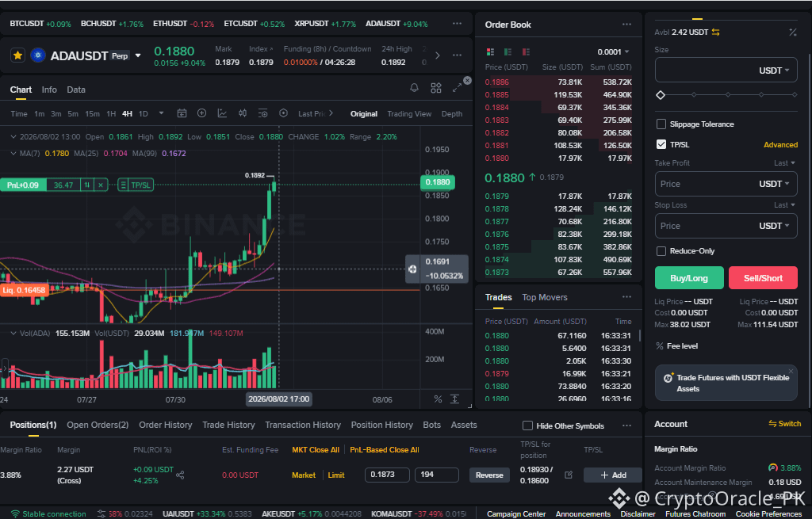Open the candlestick style icon
Viewport: 812px width, 519px height.
[243, 113]
